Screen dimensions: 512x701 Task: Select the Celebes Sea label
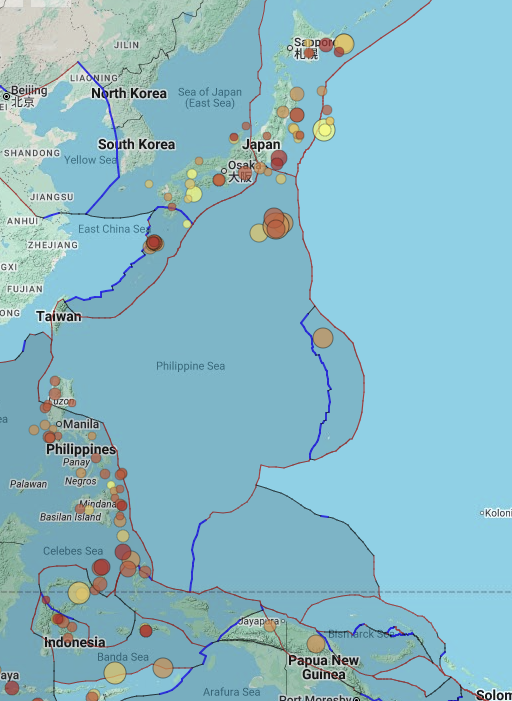[x=73, y=551]
